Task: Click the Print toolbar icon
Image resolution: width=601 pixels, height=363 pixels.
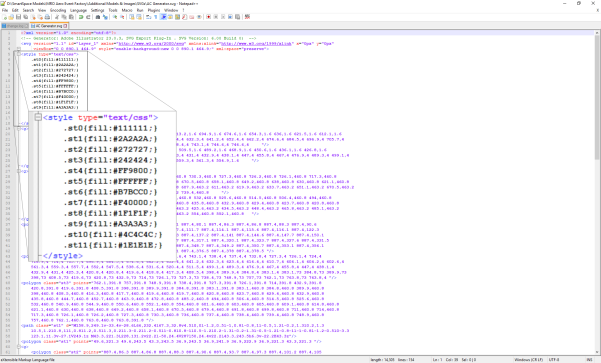Action: coord(47,17)
